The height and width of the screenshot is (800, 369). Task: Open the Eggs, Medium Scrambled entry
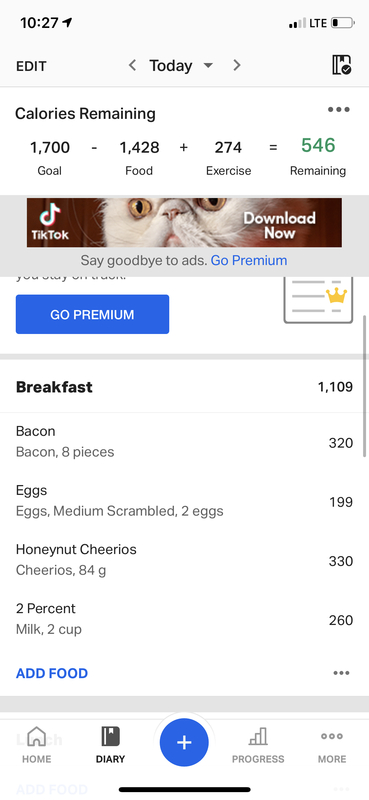pyautogui.click(x=184, y=501)
